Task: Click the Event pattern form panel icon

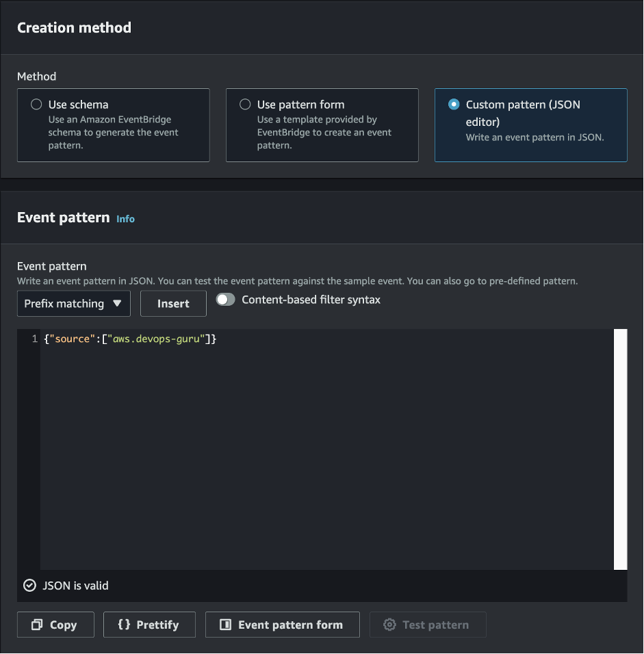Action: click(x=226, y=625)
